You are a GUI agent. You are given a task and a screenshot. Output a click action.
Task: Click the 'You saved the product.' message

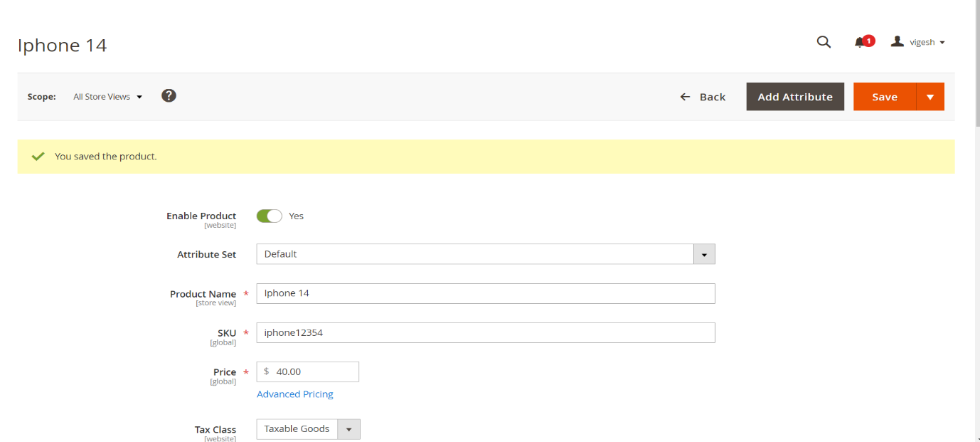point(106,156)
